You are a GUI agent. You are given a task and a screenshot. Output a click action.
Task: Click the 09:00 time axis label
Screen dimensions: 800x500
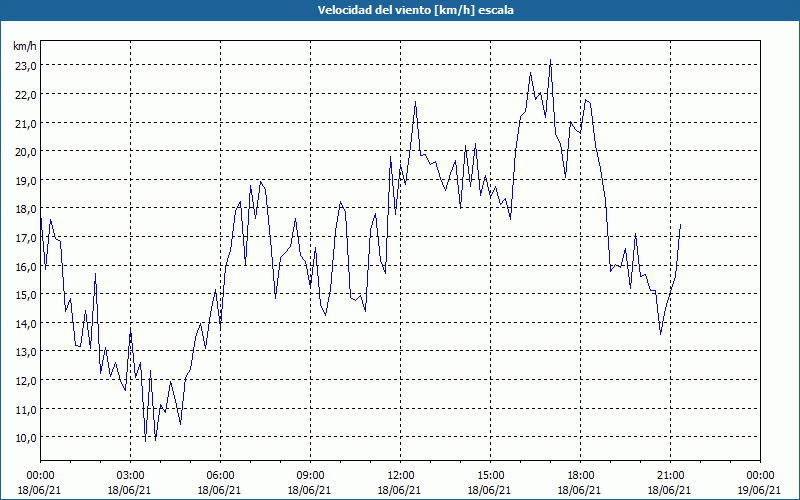point(310,476)
